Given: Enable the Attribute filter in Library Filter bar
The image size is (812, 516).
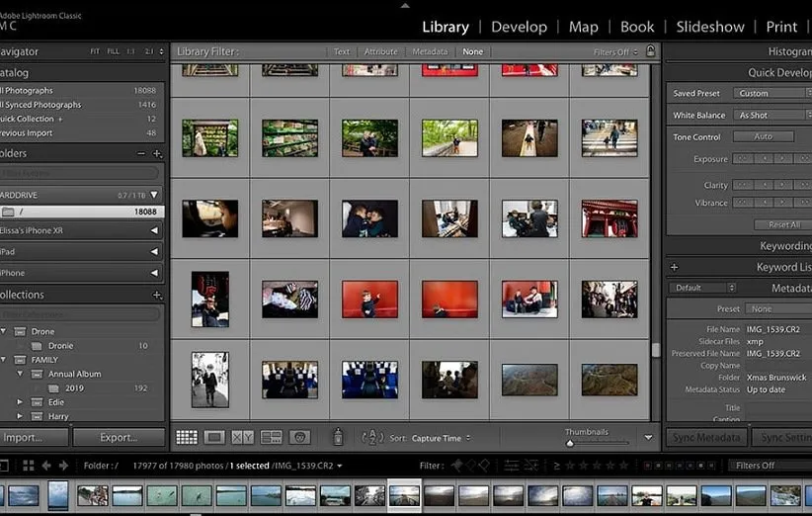Looking at the screenshot, I should click(380, 51).
